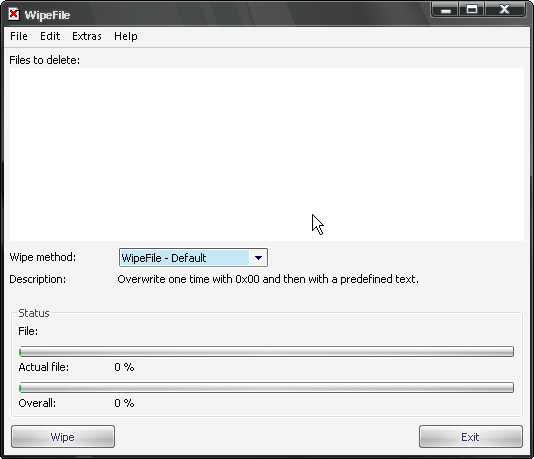Image resolution: width=534 pixels, height=459 pixels.
Task: Click the Overall progress bar
Action: pos(266,387)
